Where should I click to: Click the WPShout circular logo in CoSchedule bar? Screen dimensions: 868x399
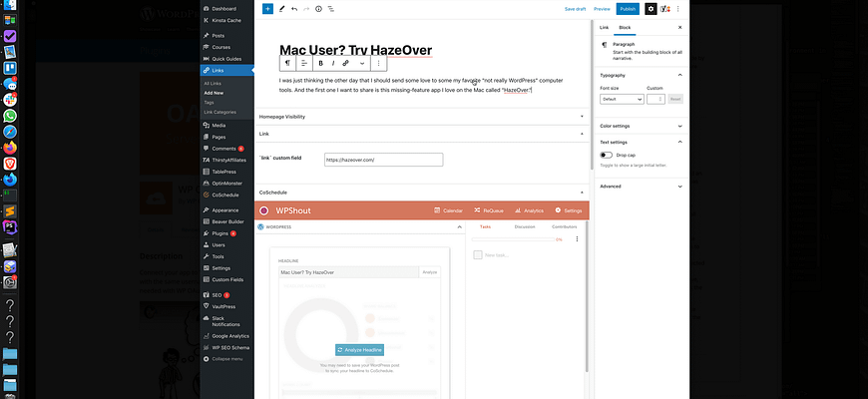(264, 210)
